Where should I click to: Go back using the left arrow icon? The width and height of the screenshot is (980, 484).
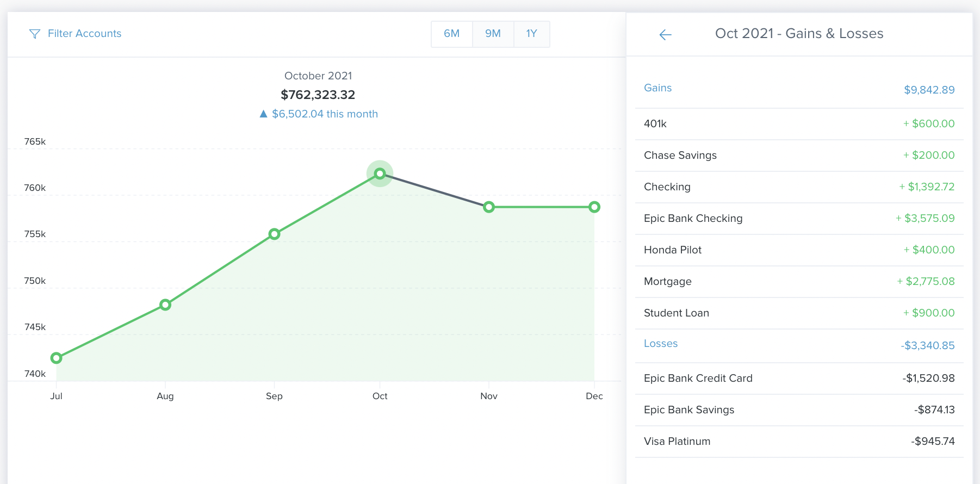pos(665,35)
